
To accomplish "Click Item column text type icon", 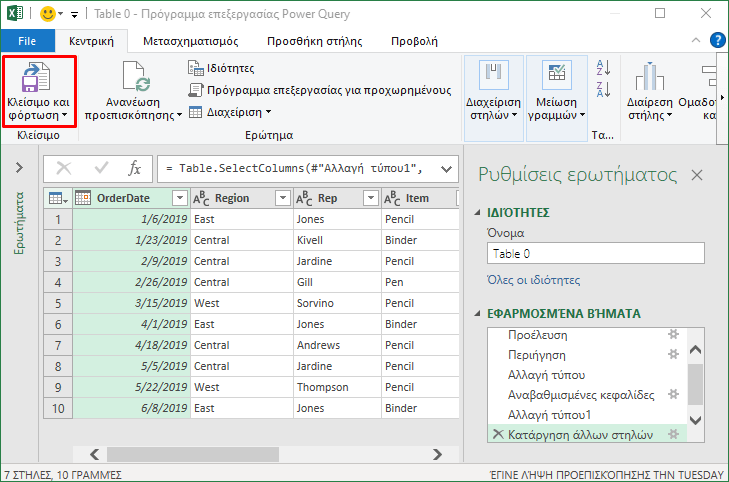I will 392,198.
